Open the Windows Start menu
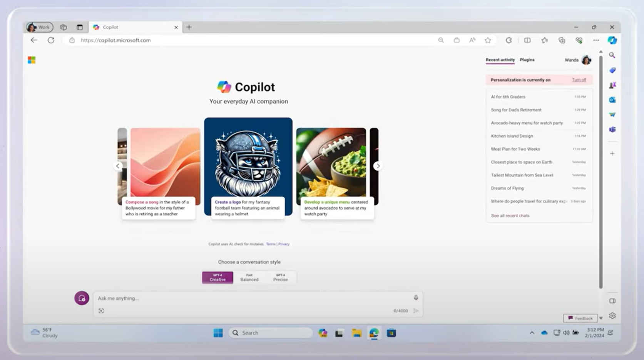This screenshot has height=360, width=644. click(x=218, y=333)
